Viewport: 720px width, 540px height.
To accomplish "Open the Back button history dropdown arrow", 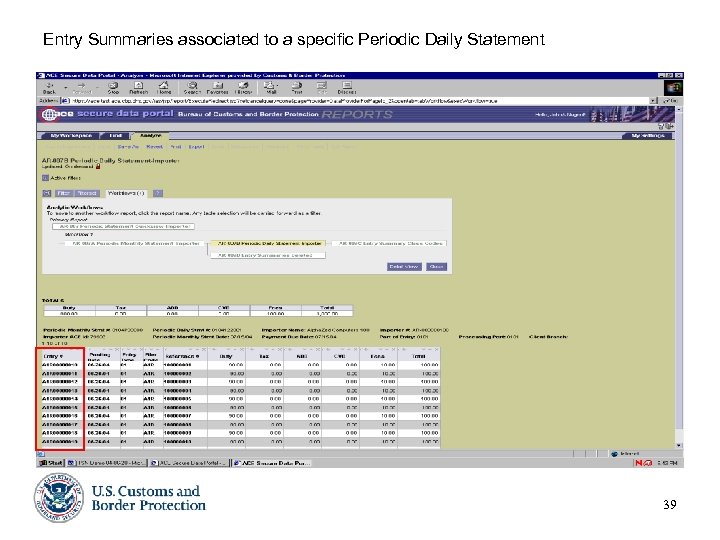I will pyautogui.click(x=66, y=86).
